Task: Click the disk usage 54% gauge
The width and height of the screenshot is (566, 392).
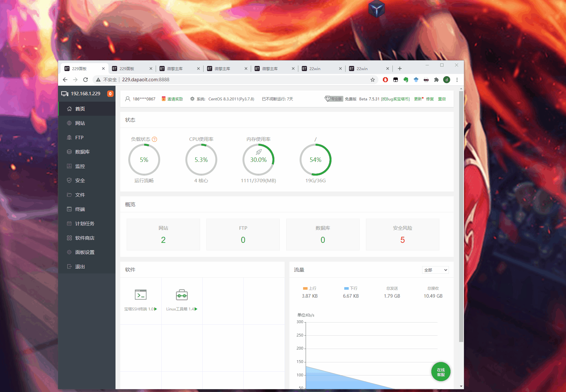Action: [316, 160]
